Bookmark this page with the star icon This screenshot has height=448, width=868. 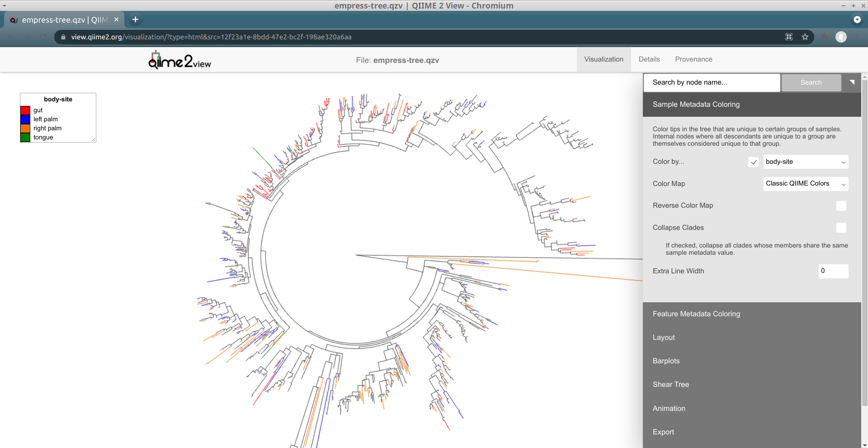coord(805,37)
